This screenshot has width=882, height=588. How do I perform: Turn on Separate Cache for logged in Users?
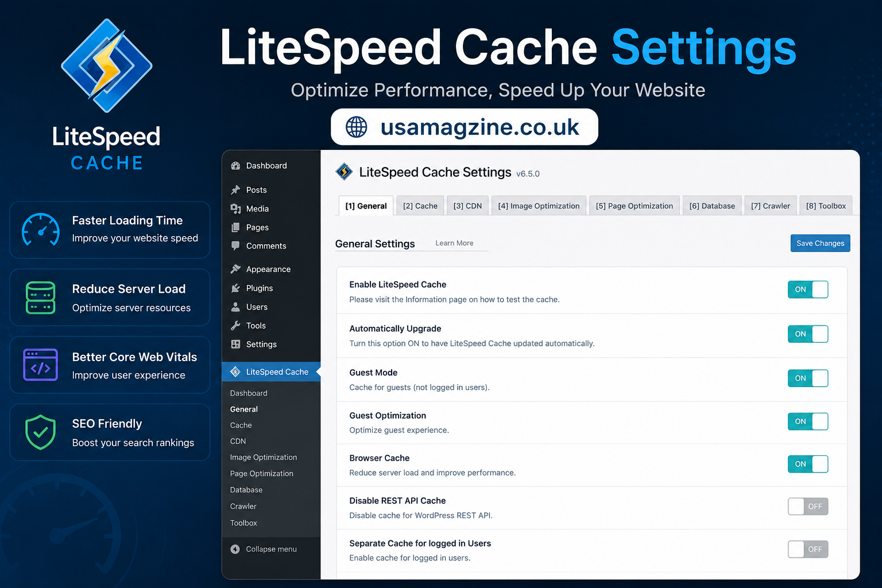(x=808, y=550)
